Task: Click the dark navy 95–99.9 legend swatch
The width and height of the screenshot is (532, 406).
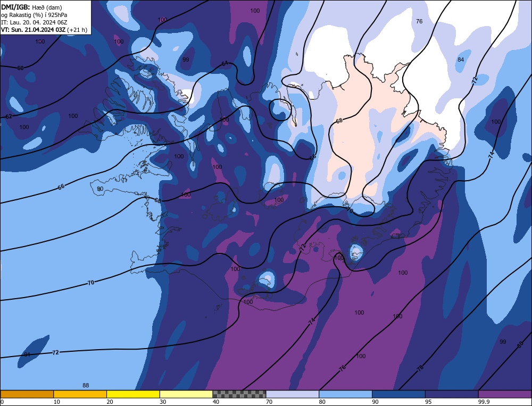Action: pos(452,394)
